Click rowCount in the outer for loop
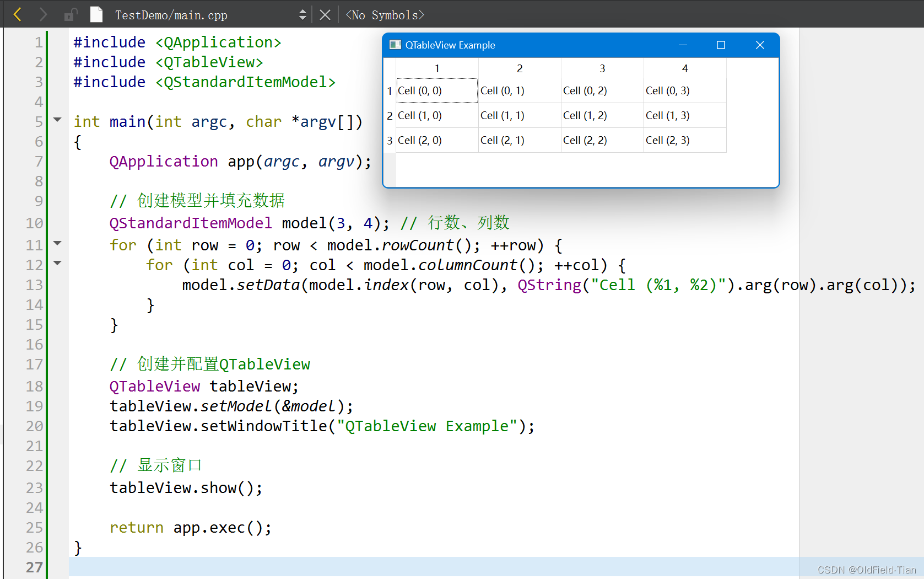 click(418, 245)
